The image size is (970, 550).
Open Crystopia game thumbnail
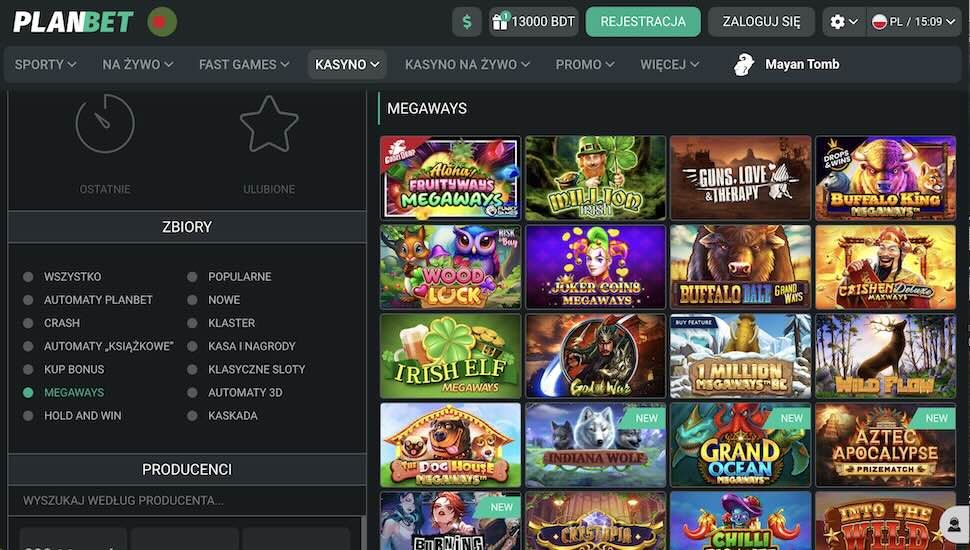595,521
